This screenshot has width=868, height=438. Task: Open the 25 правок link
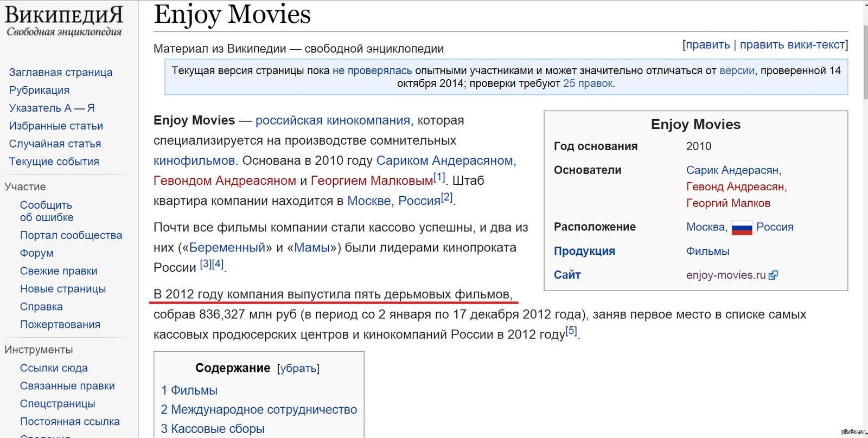(x=588, y=83)
